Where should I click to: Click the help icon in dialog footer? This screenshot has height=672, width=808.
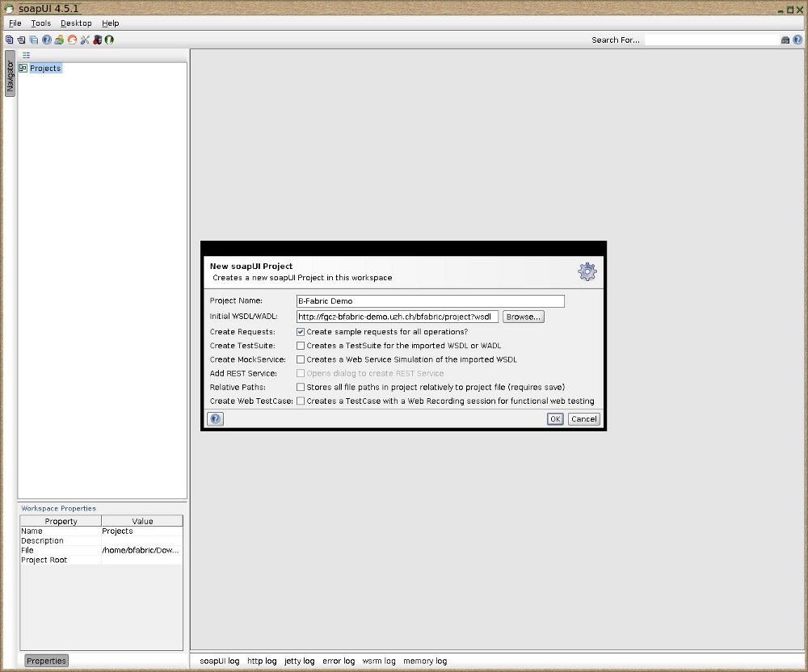pyautogui.click(x=215, y=418)
